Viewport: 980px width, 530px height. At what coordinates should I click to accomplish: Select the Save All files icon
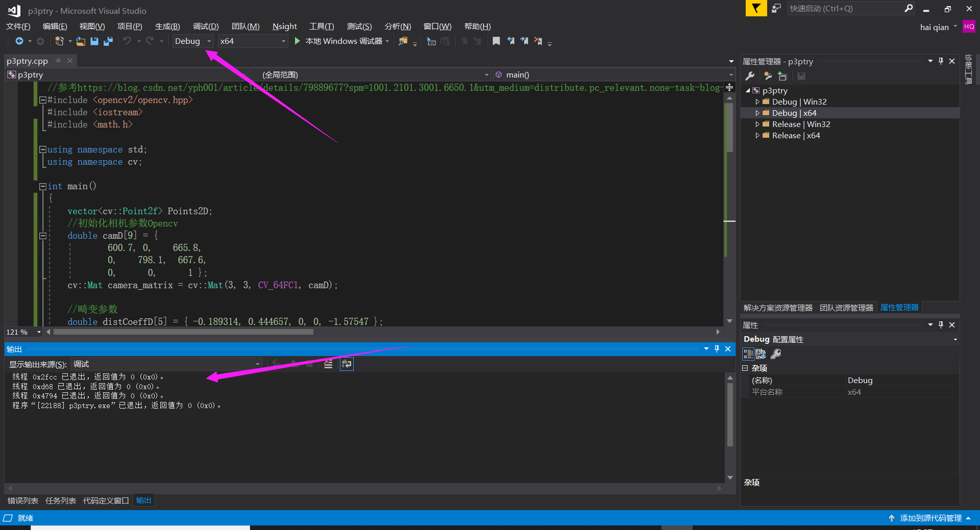point(108,41)
